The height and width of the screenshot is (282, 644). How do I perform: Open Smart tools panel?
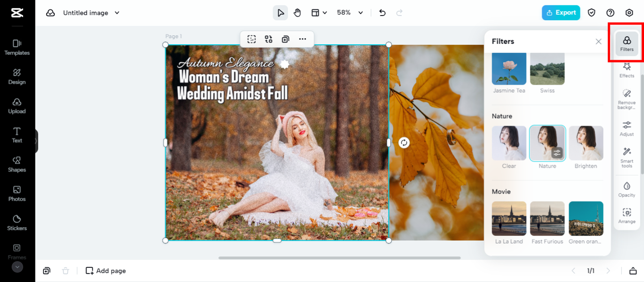pos(626,157)
